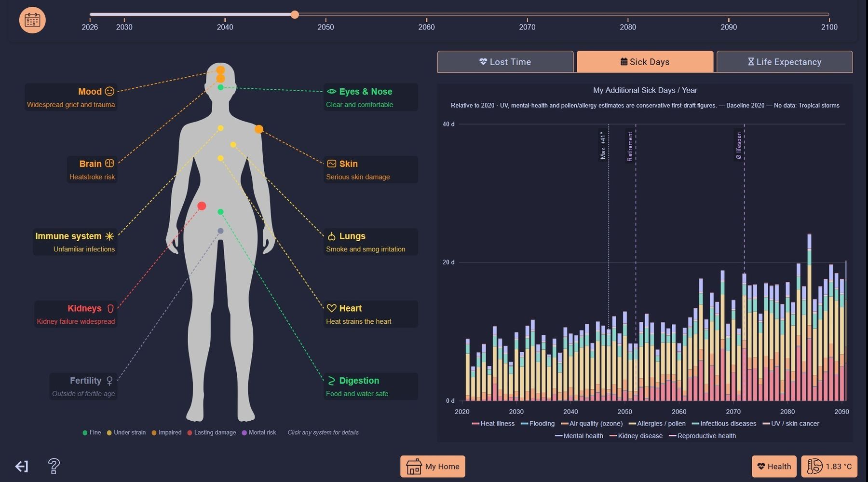Click 'Widespread grief and trauma' text
868x482 pixels.
(x=71, y=105)
